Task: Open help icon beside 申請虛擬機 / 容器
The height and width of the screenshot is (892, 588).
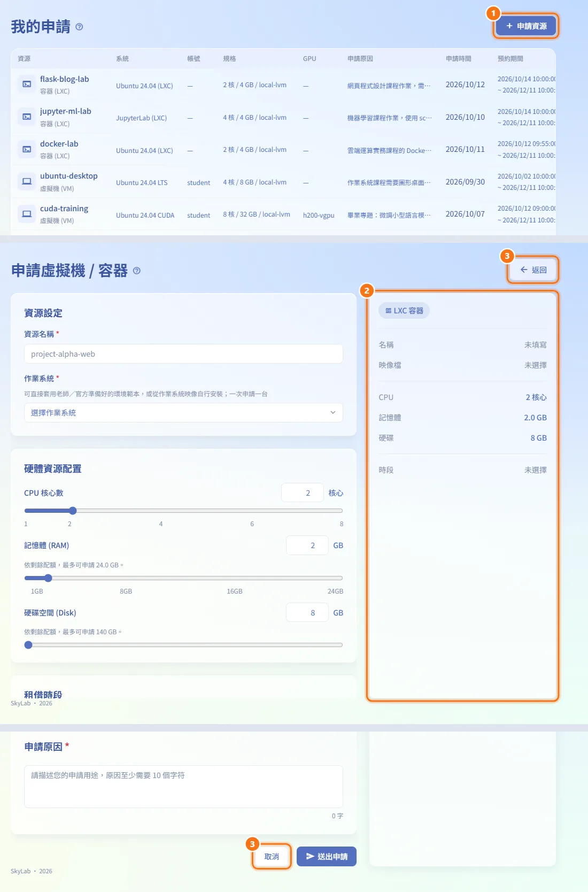Action: point(137,271)
